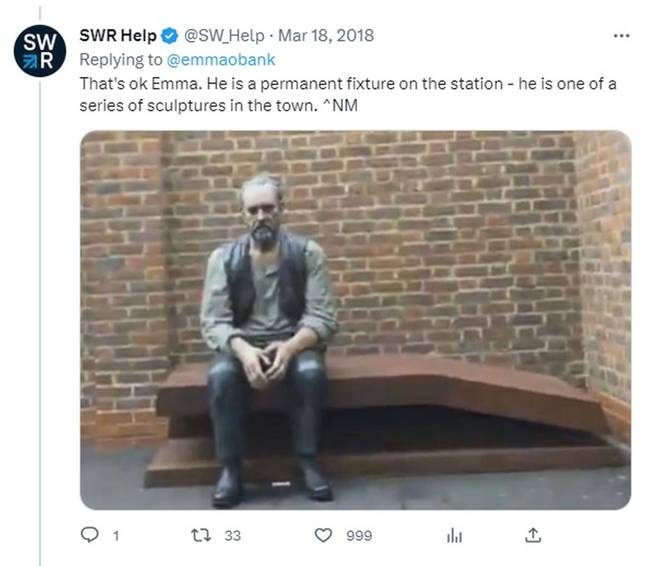Click the vertical thread connector line
Image resolution: width=648 pixels, height=566 pixels.
click(40, 323)
